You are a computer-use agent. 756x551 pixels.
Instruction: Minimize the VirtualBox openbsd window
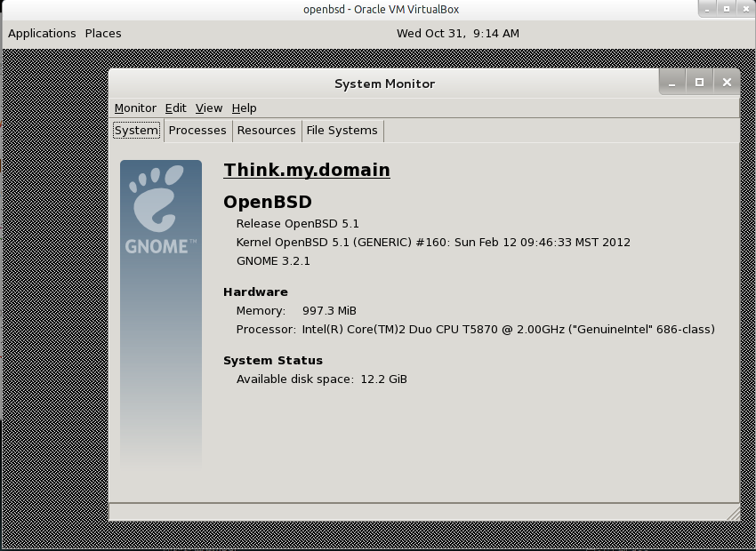click(708, 9)
